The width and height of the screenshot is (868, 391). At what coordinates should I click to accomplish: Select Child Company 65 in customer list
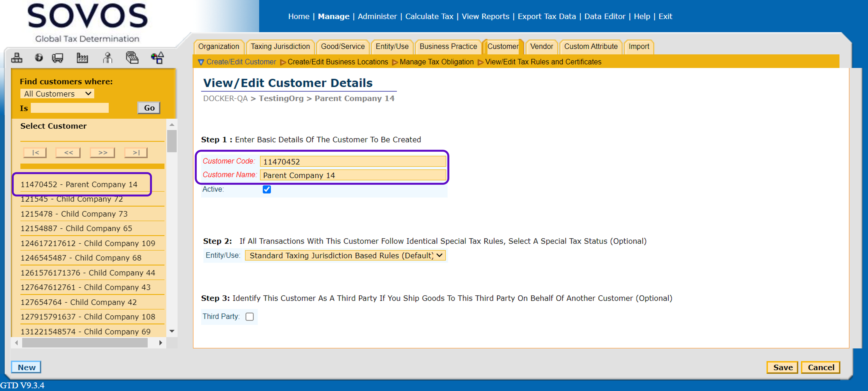tap(76, 228)
